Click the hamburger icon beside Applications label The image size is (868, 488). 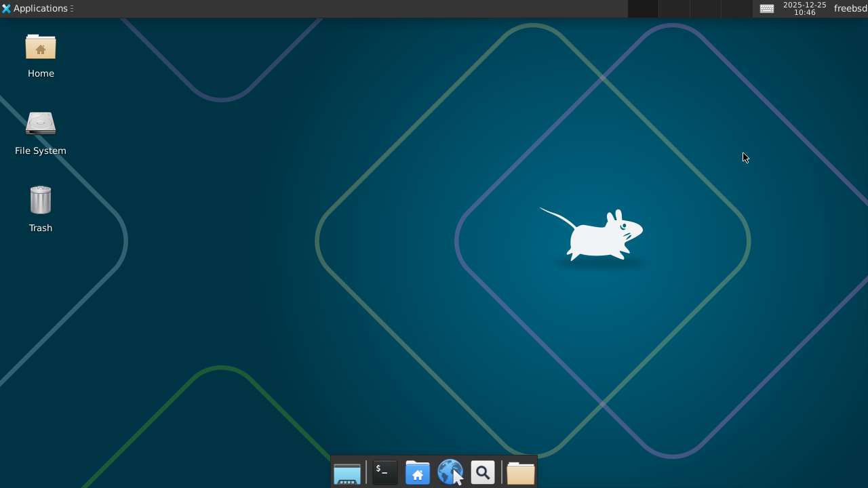72,8
